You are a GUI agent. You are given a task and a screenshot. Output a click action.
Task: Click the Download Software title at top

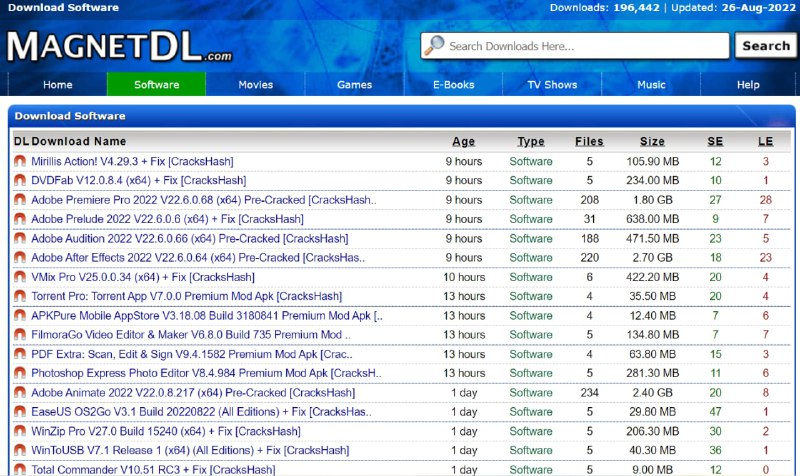[63, 8]
